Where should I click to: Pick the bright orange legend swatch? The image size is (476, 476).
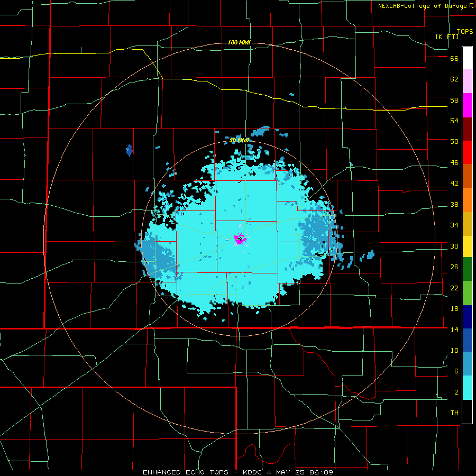(467, 200)
